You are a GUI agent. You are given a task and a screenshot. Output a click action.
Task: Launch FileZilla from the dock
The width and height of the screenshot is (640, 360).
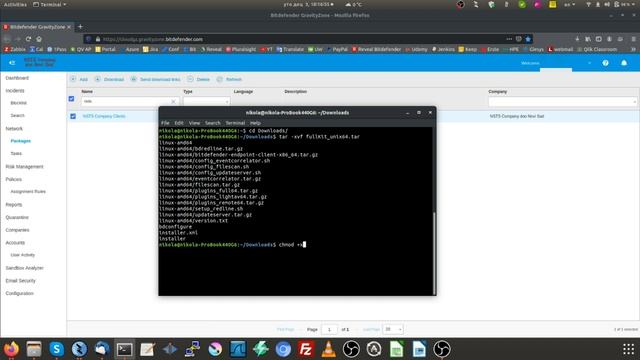[x=306, y=349]
